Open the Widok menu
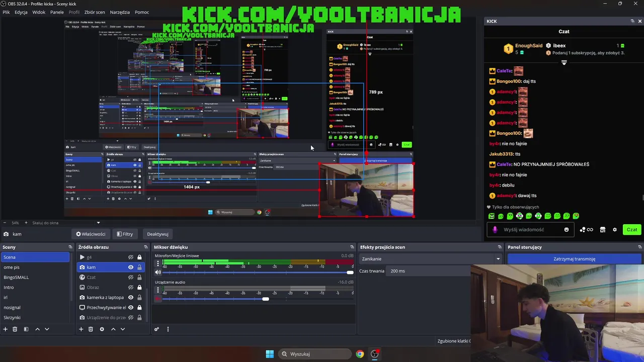 (x=39, y=12)
